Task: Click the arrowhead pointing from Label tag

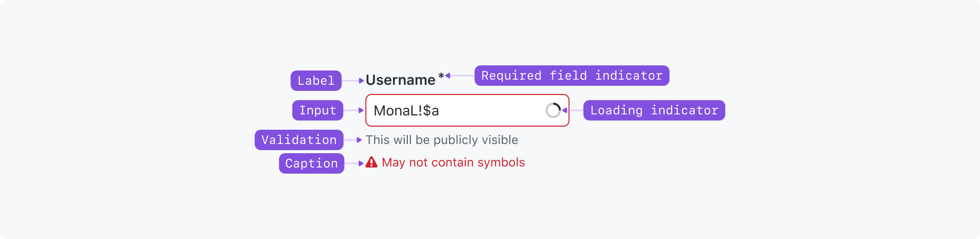Action: [361, 81]
